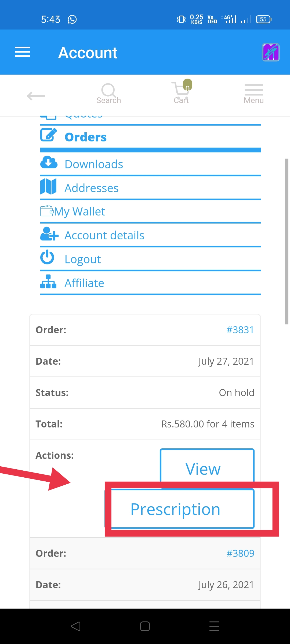The image size is (290, 644).
Task: Click the page scrollbar handle
Action: click(287, 241)
